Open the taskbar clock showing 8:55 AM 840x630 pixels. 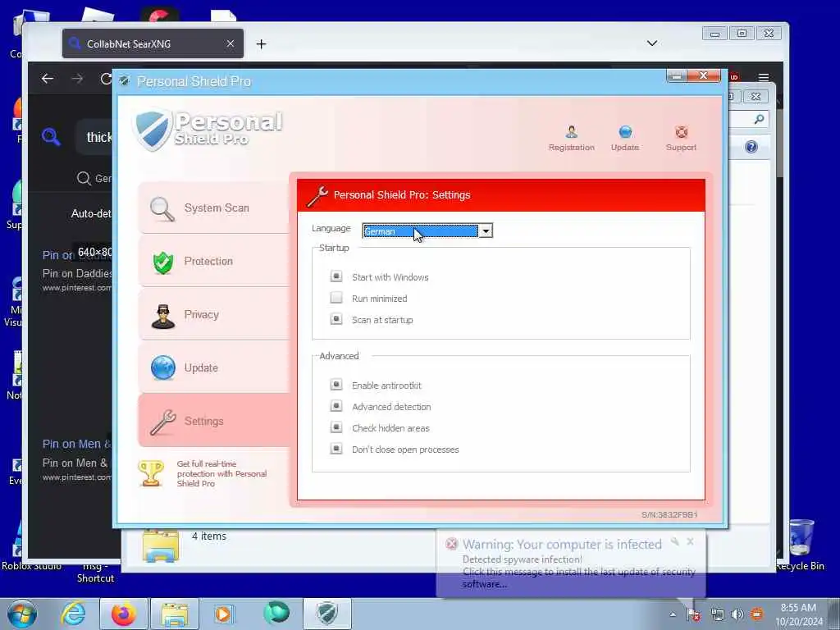(798, 614)
